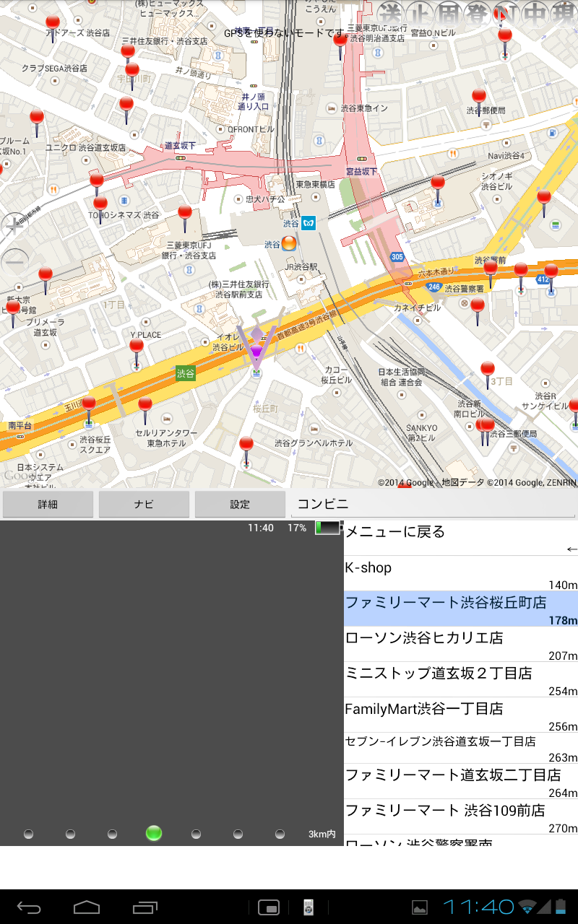Select the range dot nearest 3km内 label

coord(280,834)
